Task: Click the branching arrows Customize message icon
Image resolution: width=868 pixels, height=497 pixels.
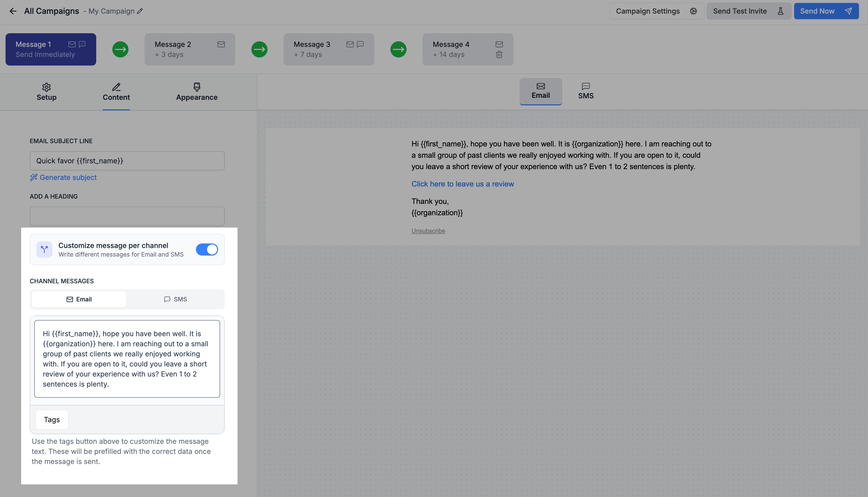Action: 44,250
